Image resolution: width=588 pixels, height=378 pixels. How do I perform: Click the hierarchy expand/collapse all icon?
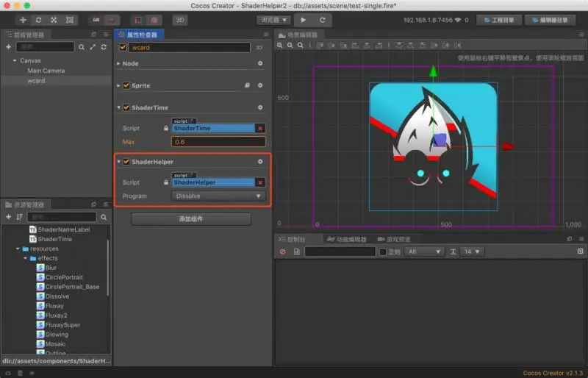93,47
